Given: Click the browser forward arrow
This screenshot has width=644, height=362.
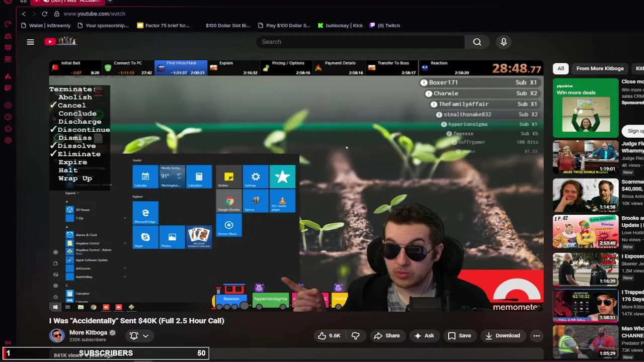Looking at the screenshot, I should pos(34,14).
